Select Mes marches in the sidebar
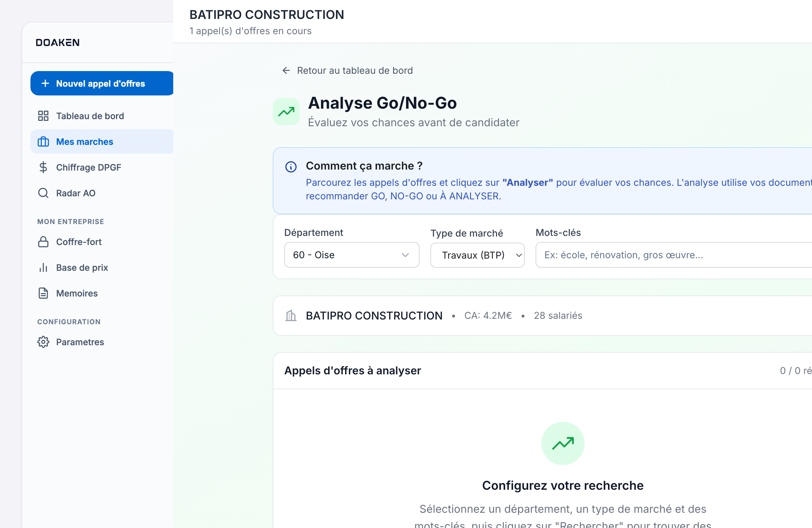This screenshot has width=812, height=528. point(84,141)
